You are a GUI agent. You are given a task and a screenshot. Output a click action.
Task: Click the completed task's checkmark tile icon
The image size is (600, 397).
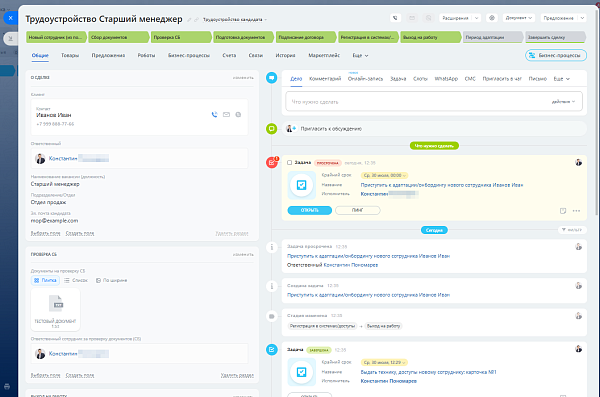click(302, 372)
